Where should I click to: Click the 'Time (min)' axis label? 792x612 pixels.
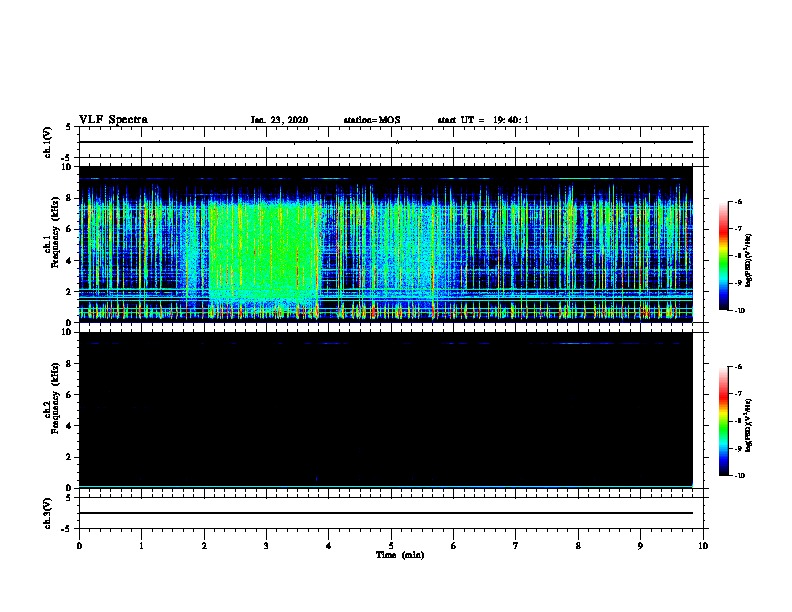point(400,555)
